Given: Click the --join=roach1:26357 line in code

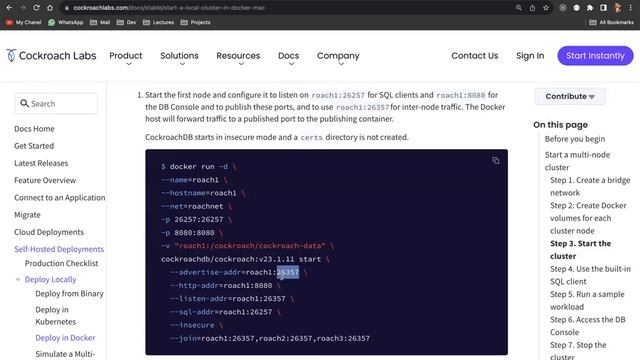Looking at the screenshot, I should (269, 338).
